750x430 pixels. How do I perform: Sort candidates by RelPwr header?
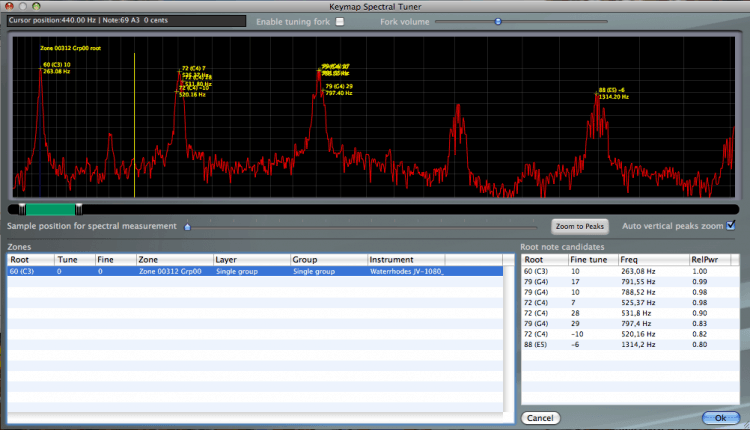point(709,260)
